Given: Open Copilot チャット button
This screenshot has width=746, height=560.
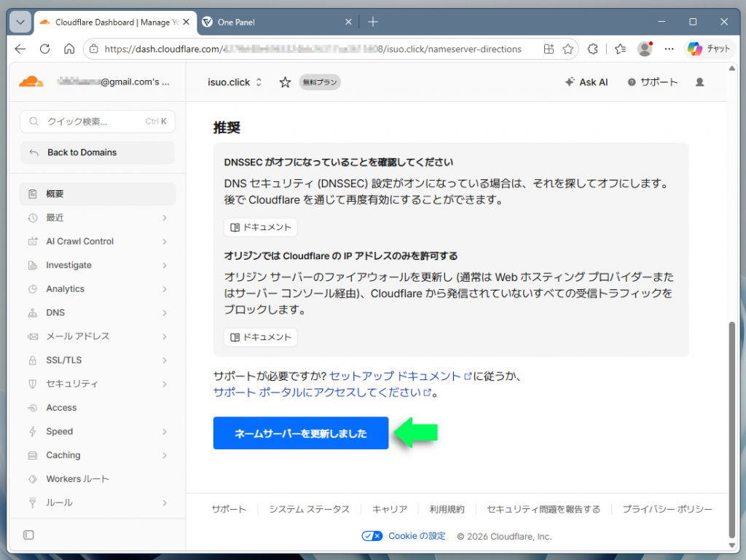Looking at the screenshot, I should [x=710, y=49].
